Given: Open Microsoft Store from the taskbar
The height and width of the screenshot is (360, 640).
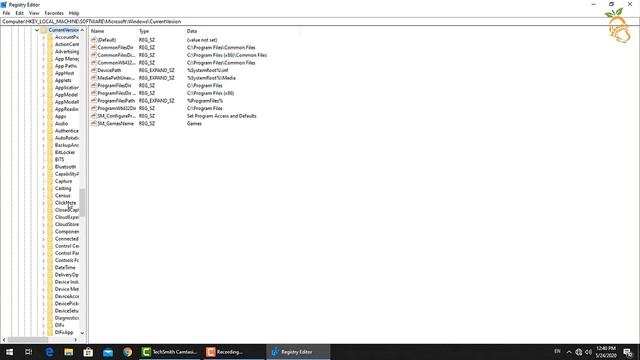Looking at the screenshot, I should tap(88, 352).
